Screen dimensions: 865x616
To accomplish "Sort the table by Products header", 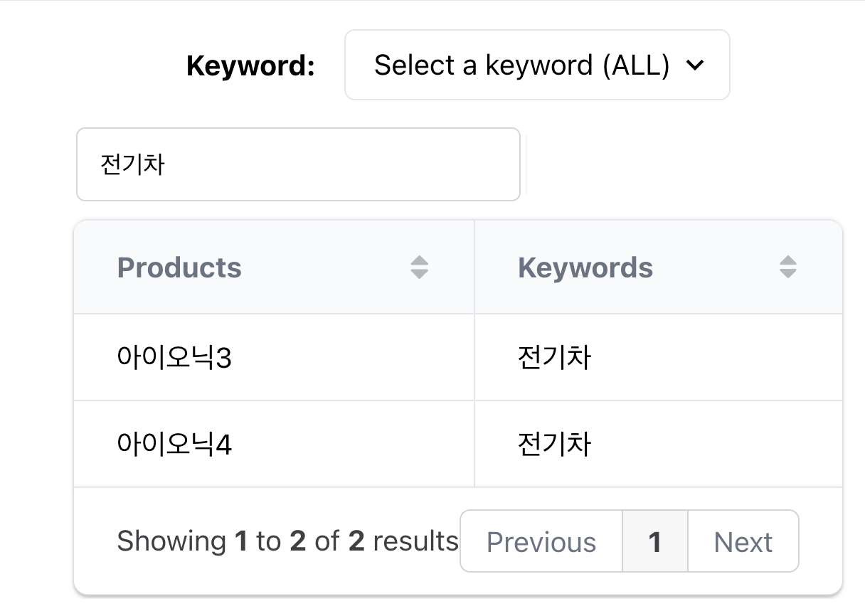I will (179, 267).
